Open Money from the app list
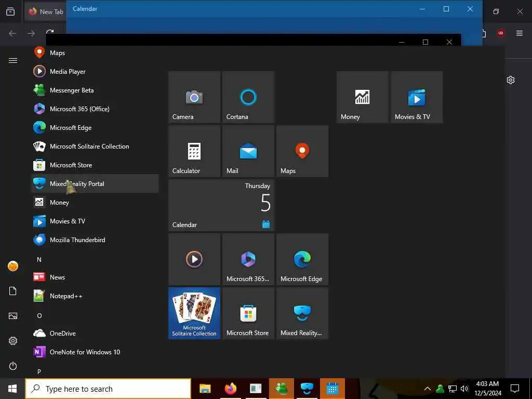The image size is (532, 399). click(x=95, y=202)
